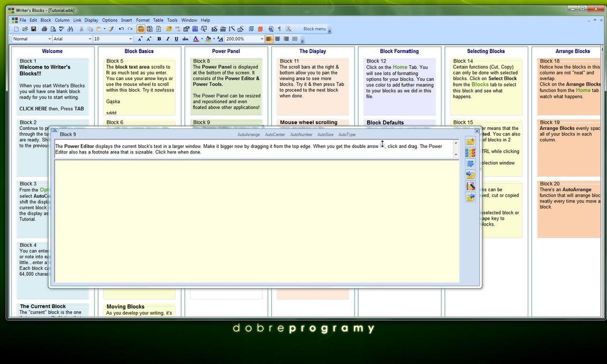Click the colored grid icon in Power Tools
Viewport: 607px width, 364px height.
pos(470,153)
